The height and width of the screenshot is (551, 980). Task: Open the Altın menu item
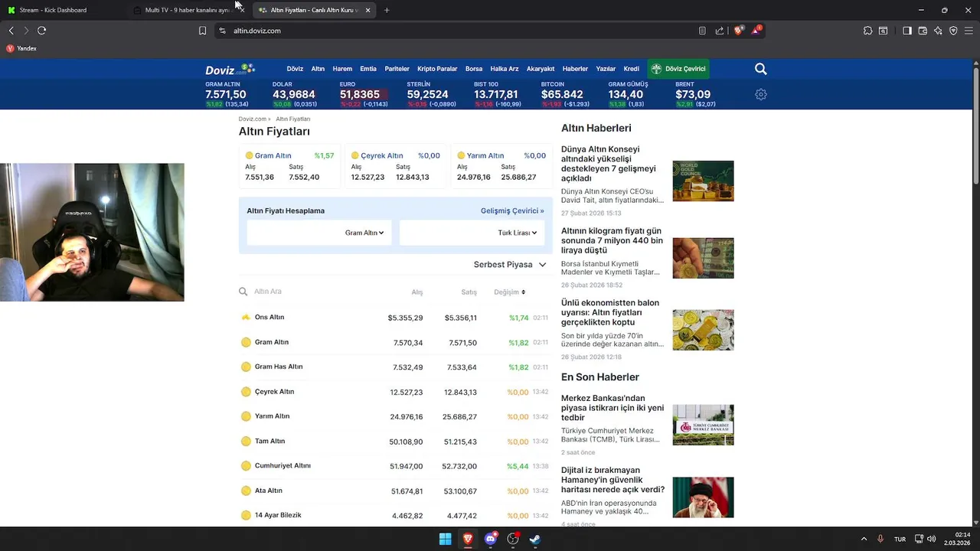click(318, 69)
